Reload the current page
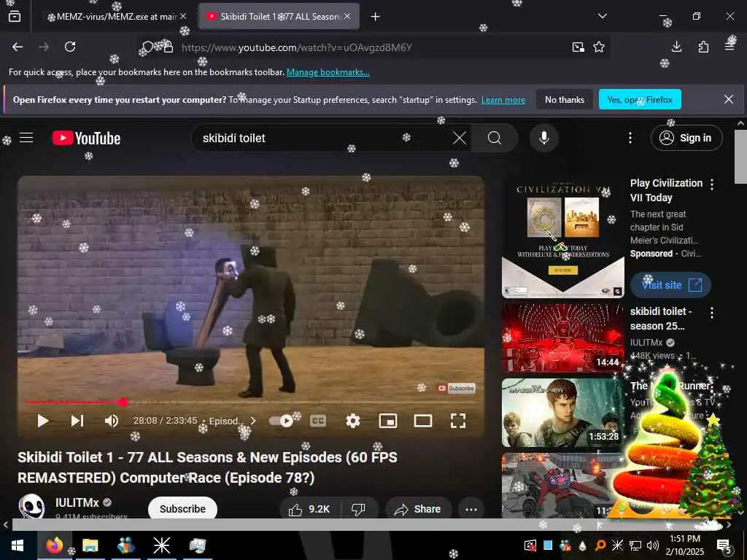Viewport: 747px width, 560px height. (x=70, y=47)
